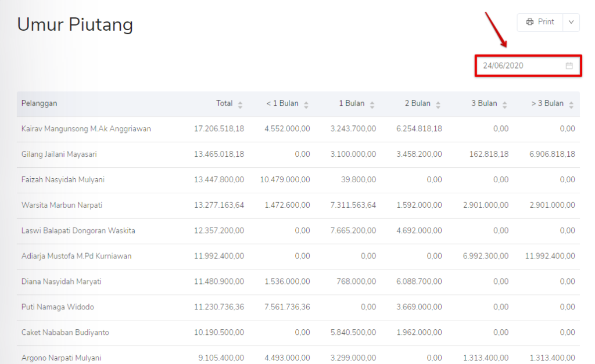Click the 4.552.000,00 cell
The height and width of the screenshot is (364, 595).
[x=287, y=128]
